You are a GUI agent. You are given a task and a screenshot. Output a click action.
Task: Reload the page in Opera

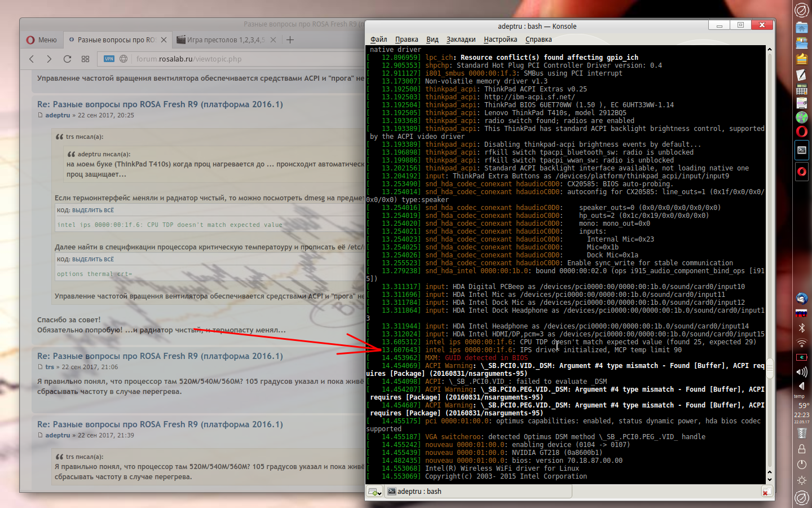pyautogui.click(x=67, y=59)
